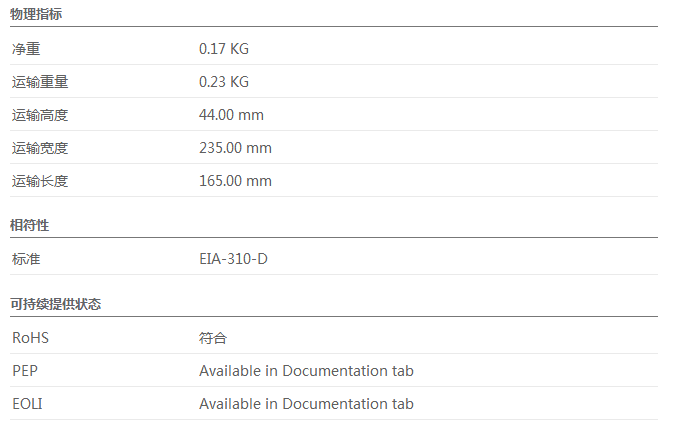Screen dimensions: 686x445
Task: Click the 符合 RoHS compliance value
Action: pos(213,338)
